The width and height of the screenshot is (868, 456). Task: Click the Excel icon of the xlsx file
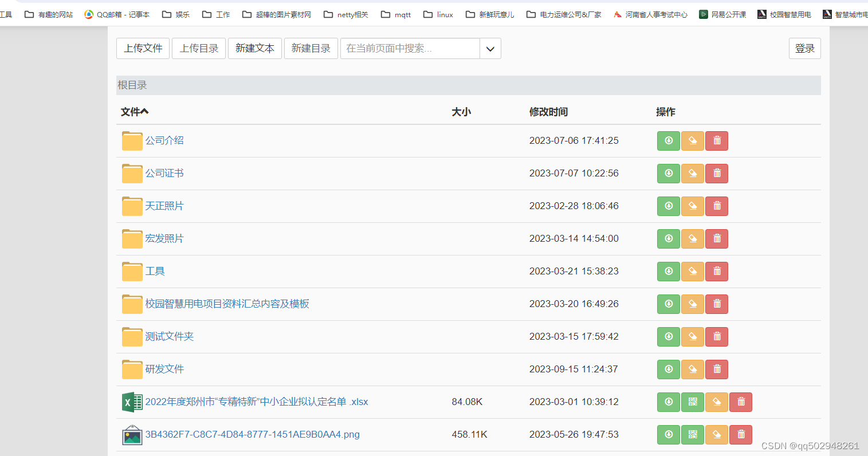coord(132,402)
